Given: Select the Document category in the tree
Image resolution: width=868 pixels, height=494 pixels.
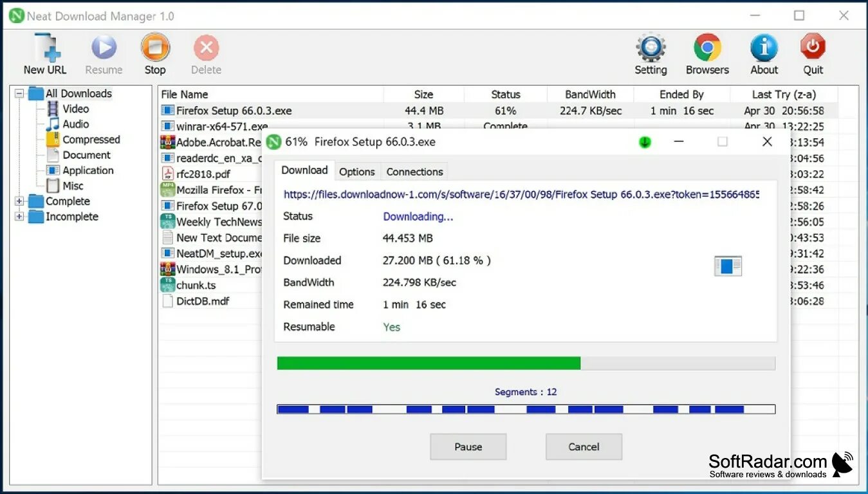Looking at the screenshot, I should (x=86, y=155).
